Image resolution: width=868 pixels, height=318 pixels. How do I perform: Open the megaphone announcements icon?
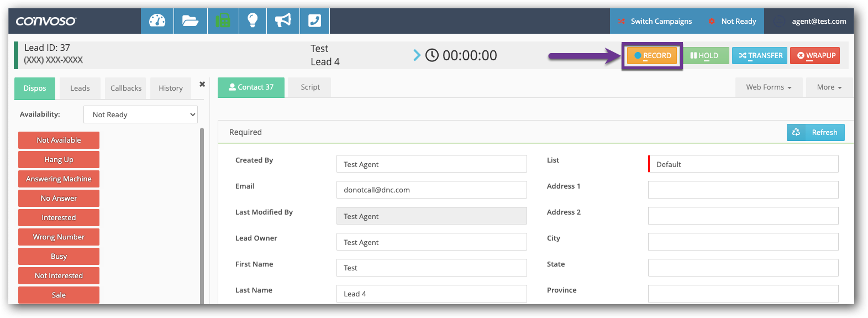[x=283, y=21]
